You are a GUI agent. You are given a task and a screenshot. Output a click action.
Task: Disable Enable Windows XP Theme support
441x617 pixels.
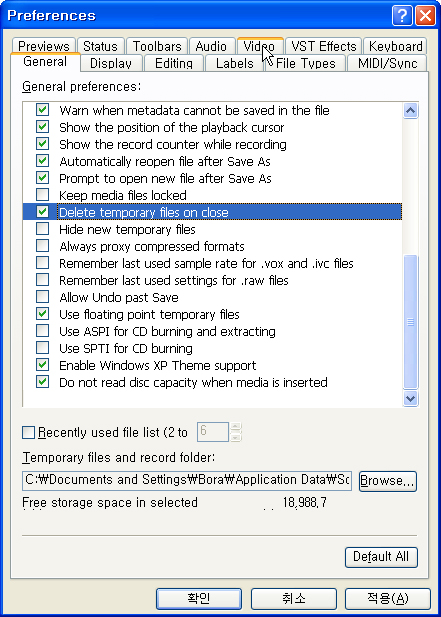point(42,365)
